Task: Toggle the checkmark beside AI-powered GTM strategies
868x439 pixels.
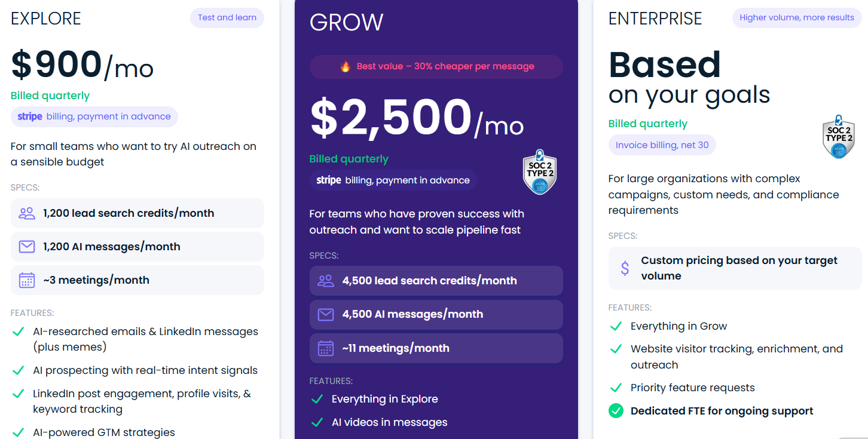Action: [x=18, y=432]
